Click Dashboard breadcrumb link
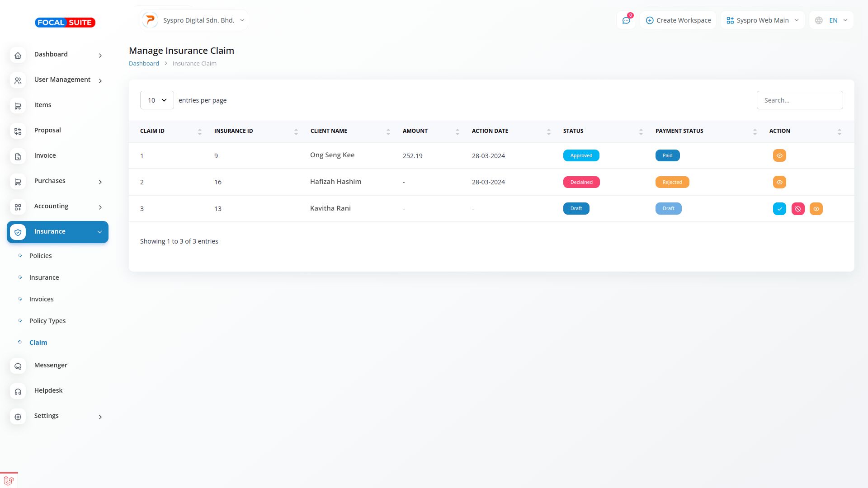The image size is (868, 488). [x=144, y=63]
